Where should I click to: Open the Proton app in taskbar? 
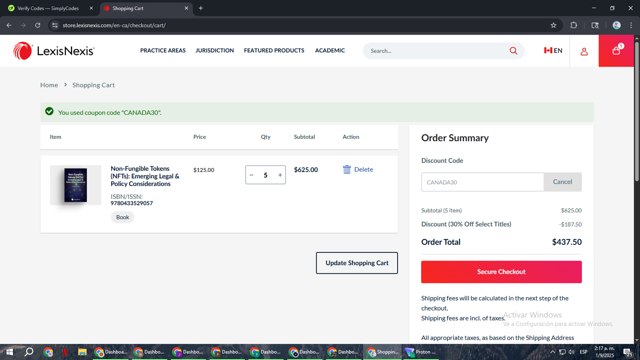click(x=420, y=352)
